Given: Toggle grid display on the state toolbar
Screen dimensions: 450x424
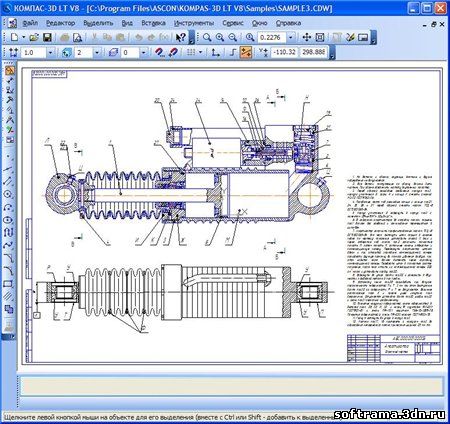Looking at the screenshot, I should pyautogui.click(x=190, y=52).
